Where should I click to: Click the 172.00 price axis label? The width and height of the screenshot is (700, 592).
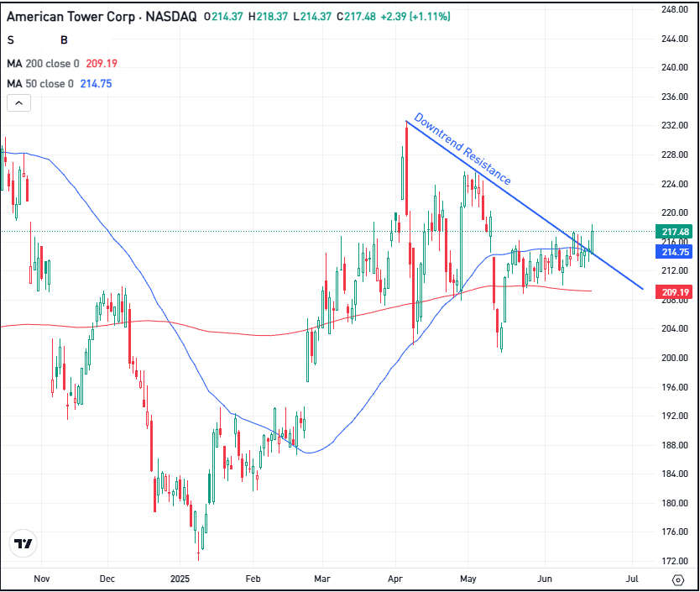(x=674, y=561)
